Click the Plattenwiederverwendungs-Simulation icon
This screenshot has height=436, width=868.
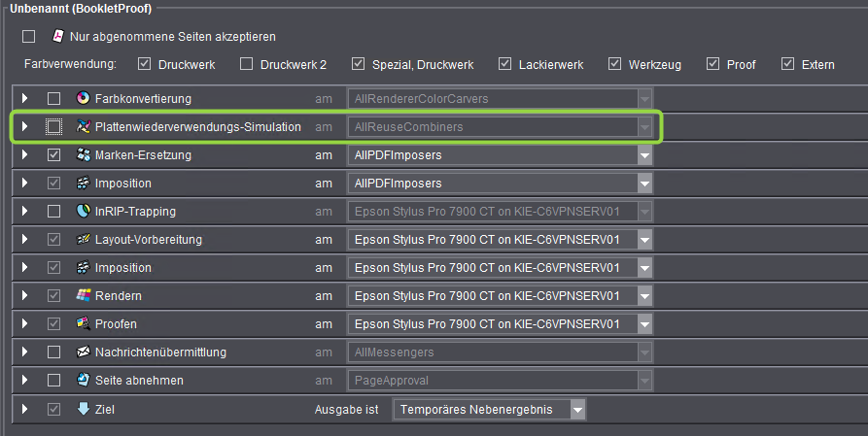click(x=83, y=127)
